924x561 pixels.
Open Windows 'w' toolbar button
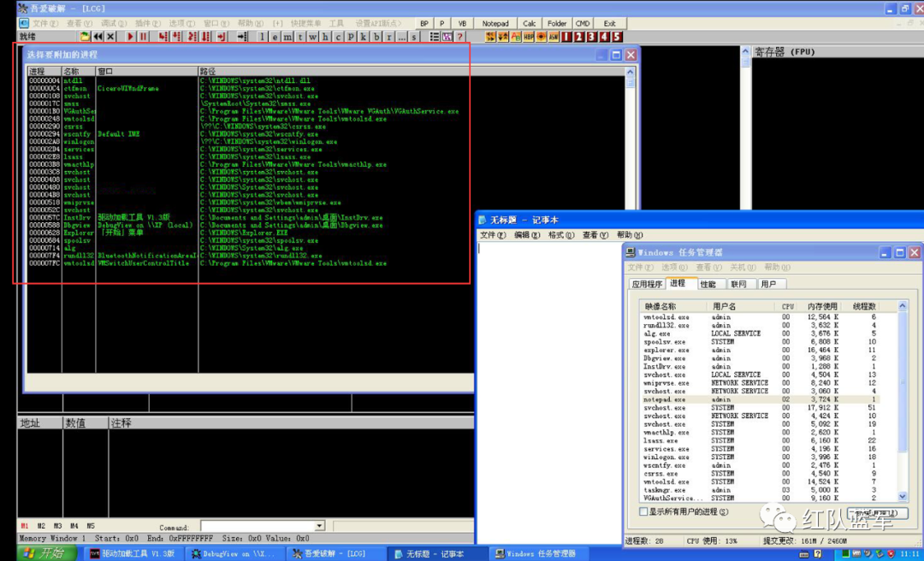[x=312, y=37]
